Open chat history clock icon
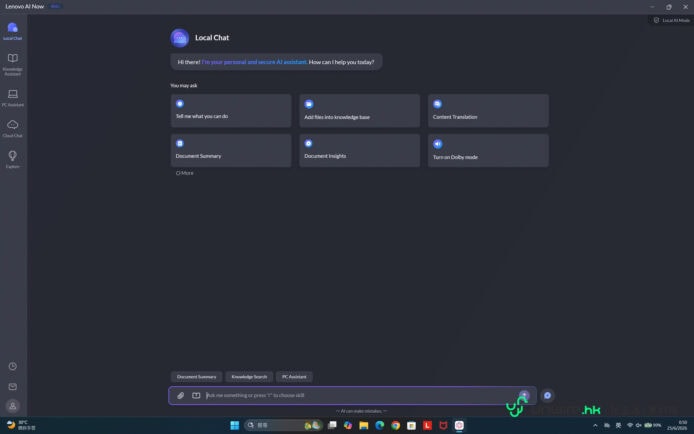The width and height of the screenshot is (694, 434). tap(12, 366)
